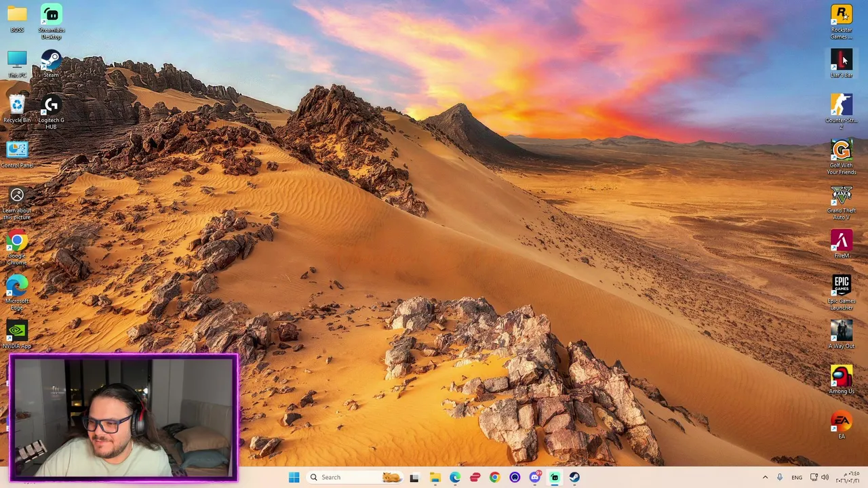Select the Epic Games Launcher shortcut
The width and height of the screenshot is (868, 488).
coord(842,293)
